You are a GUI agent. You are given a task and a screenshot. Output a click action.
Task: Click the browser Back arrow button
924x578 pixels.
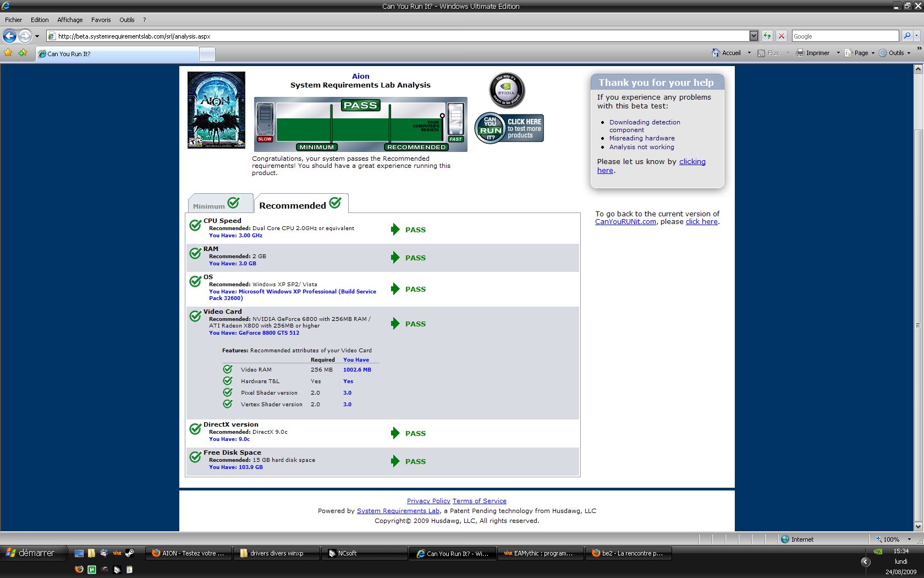(x=9, y=36)
